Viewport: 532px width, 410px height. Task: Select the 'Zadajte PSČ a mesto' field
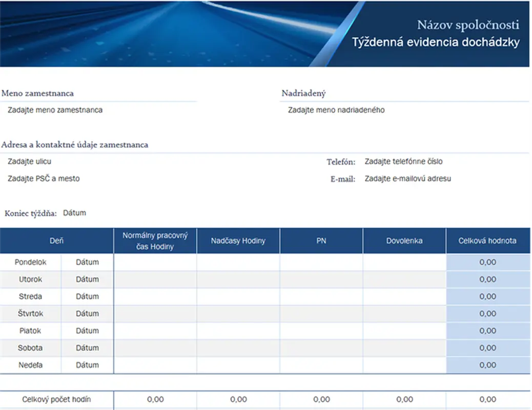[x=44, y=178]
